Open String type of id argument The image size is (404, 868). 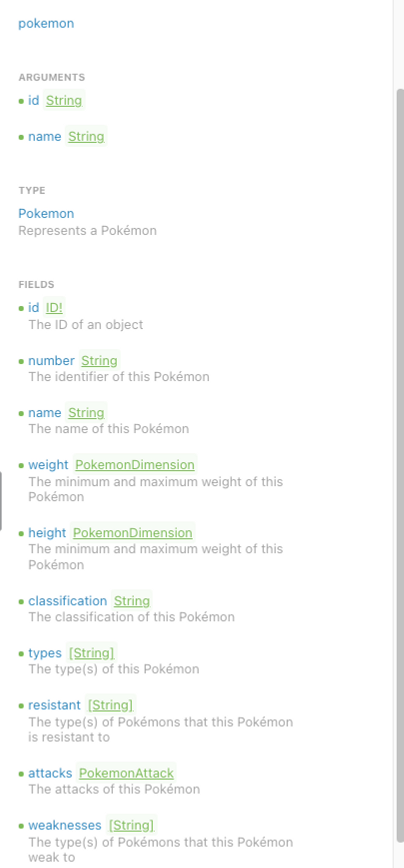[x=64, y=100]
